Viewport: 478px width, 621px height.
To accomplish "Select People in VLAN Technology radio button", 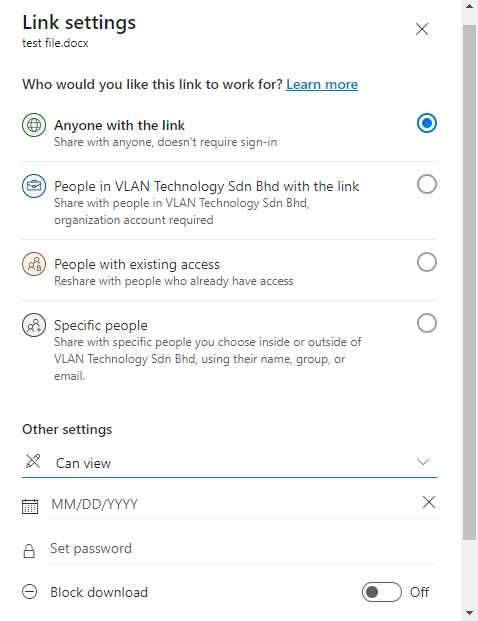I will (x=427, y=184).
